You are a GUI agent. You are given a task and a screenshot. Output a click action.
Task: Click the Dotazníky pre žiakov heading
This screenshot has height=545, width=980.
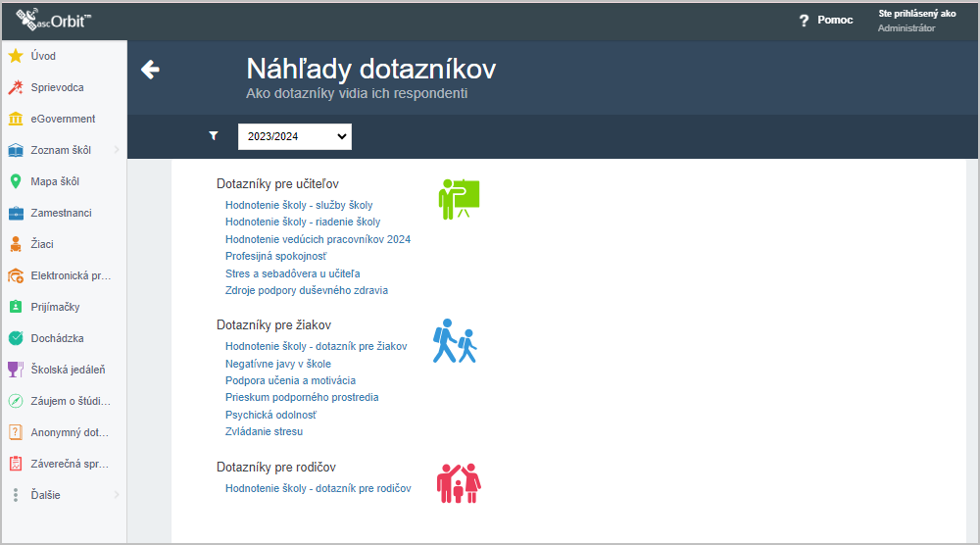click(x=273, y=325)
